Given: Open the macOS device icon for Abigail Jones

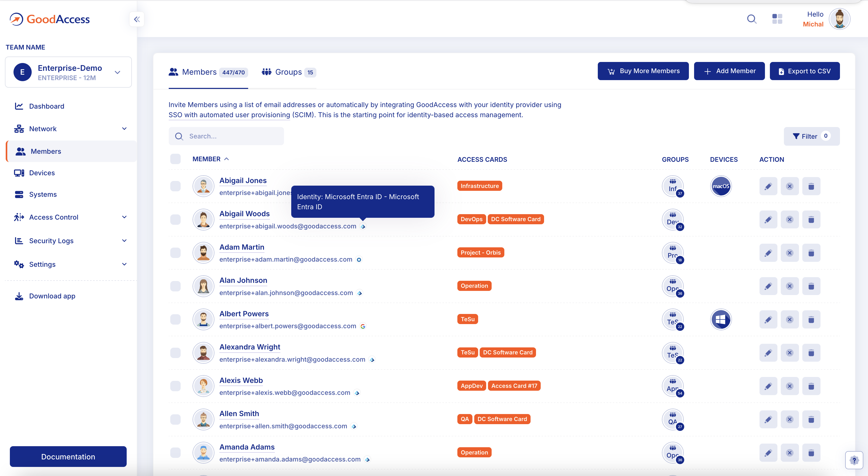Looking at the screenshot, I should pos(721,186).
